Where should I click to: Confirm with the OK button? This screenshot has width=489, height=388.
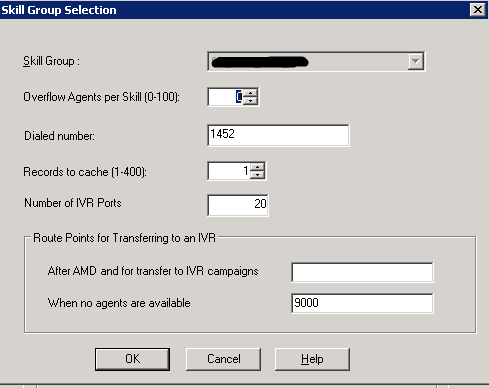pyautogui.click(x=132, y=359)
